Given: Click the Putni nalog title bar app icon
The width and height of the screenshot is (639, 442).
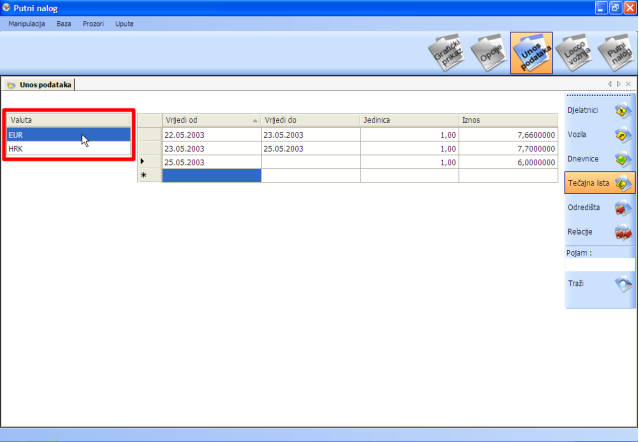Looking at the screenshot, I should tap(6, 8).
